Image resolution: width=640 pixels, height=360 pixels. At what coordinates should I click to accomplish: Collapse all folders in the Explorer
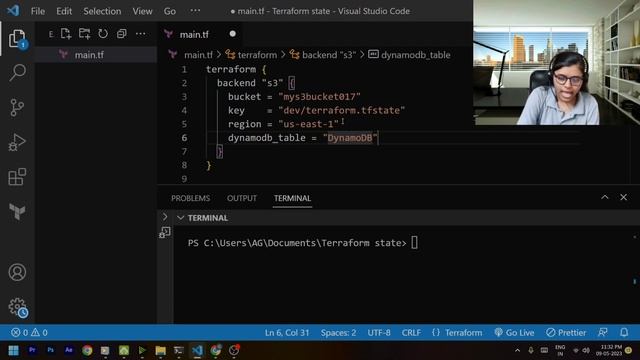[x=122, y=34]
